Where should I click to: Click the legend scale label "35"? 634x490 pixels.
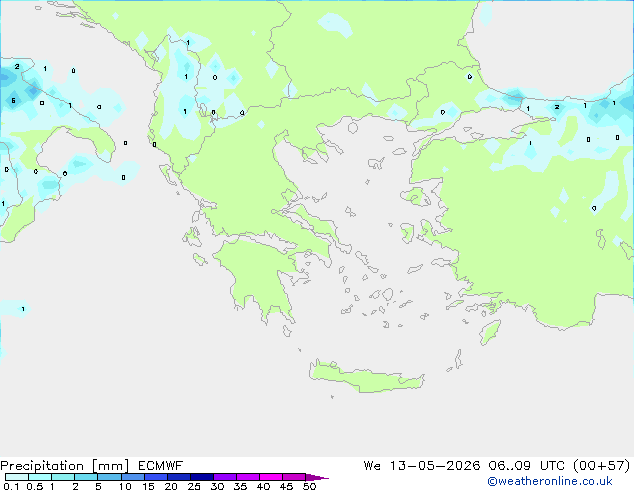click(240, 486)
